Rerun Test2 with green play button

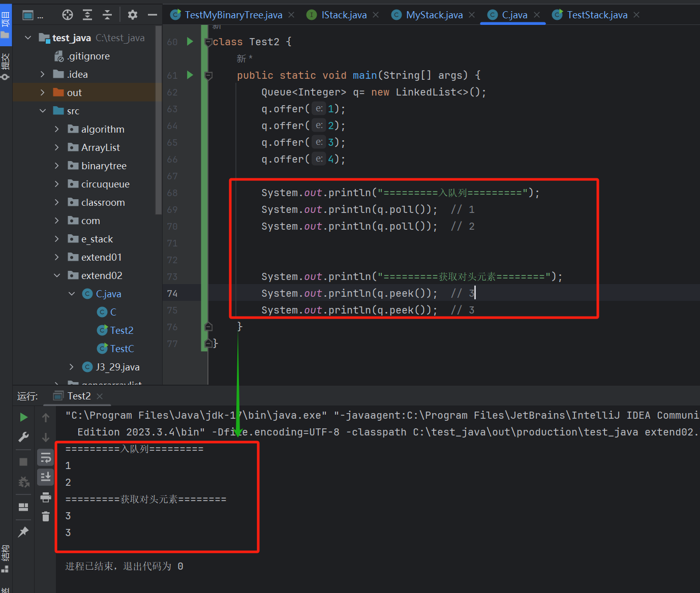(x=23, y=417)
